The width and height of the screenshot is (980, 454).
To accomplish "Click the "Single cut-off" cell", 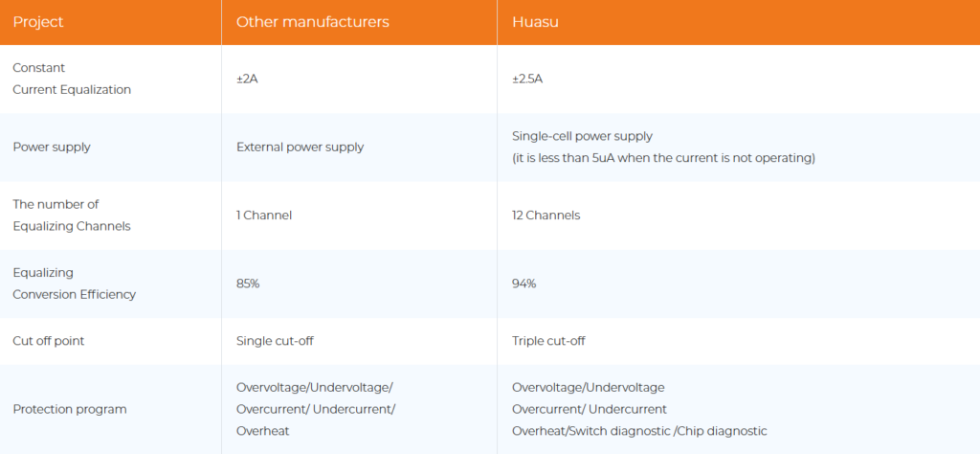I will (x=276, y=341).
